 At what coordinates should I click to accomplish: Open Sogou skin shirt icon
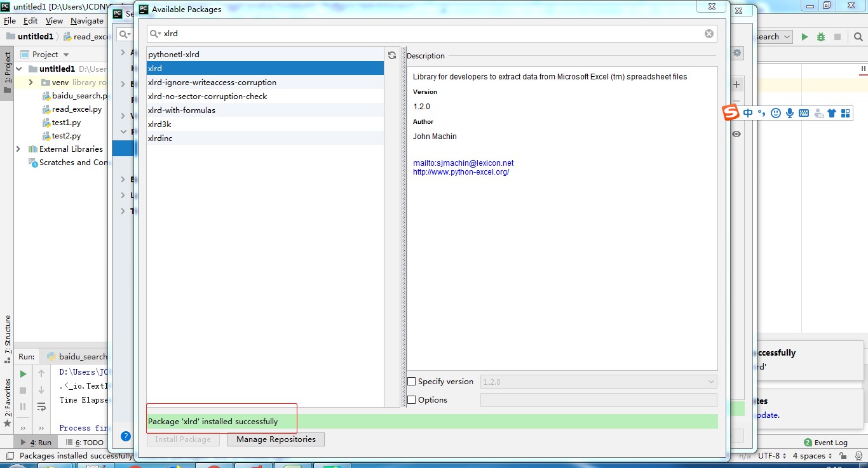click(x=832, y=113)
